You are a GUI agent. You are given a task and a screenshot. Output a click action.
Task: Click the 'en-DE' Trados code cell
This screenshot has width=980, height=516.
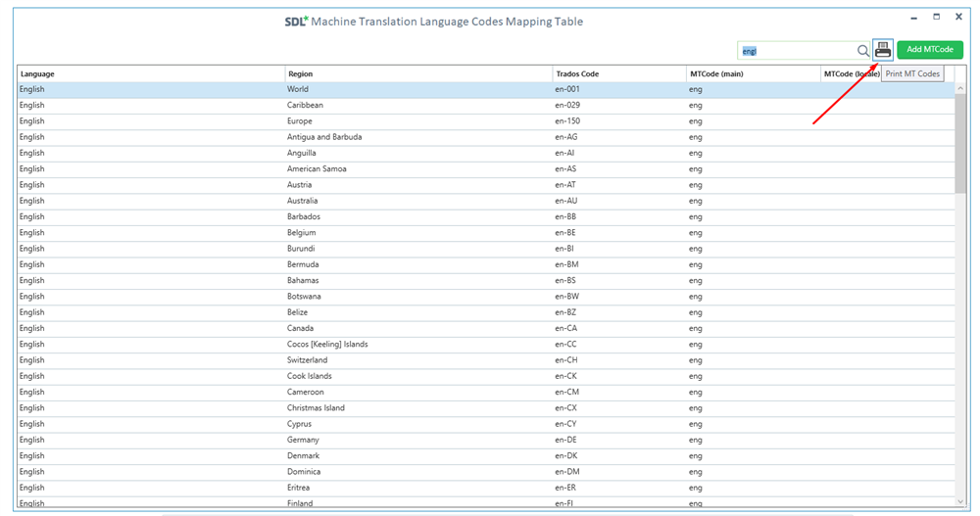619,440
